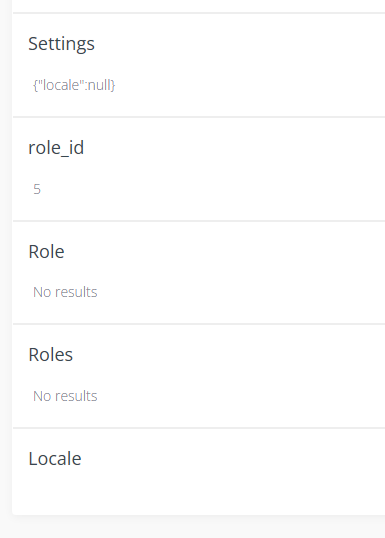Viewport: 385px width, 538px height.
Task: Select the {"locale":null} settings value
Action: click(74, 85)
